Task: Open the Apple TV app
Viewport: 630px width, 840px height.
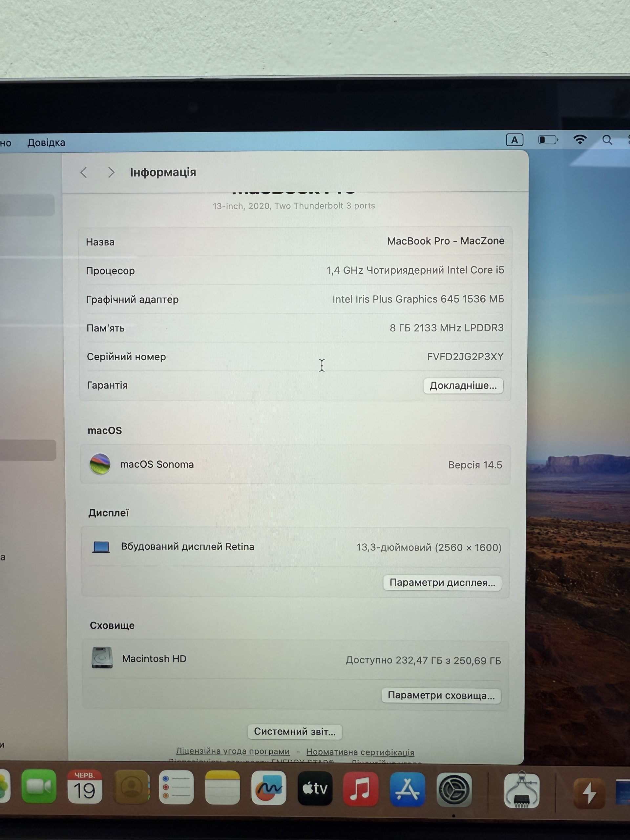Action: tap(315, 788)
